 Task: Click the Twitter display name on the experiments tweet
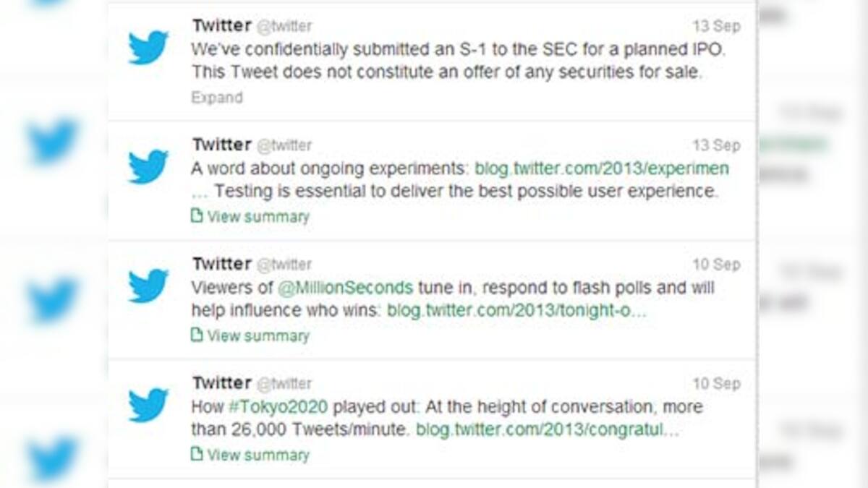point(221,144)
